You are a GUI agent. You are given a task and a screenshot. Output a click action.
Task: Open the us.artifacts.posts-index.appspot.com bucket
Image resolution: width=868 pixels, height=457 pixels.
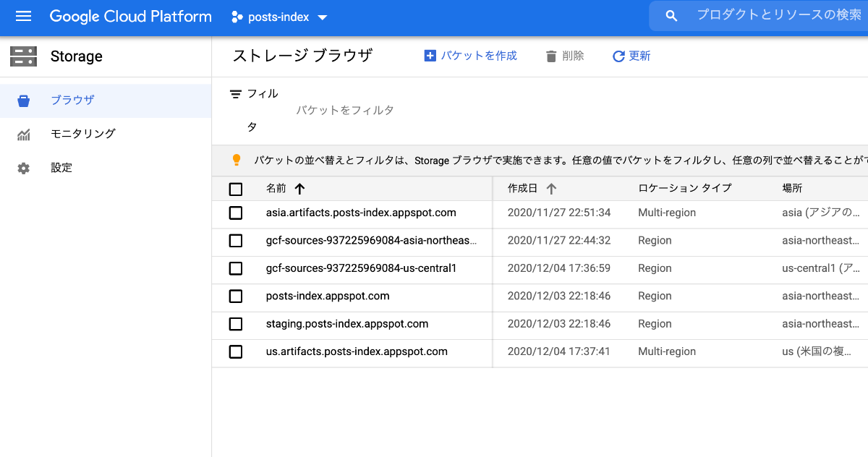pos(357,351)
